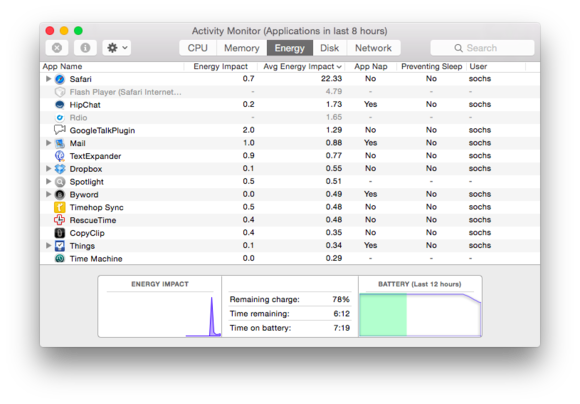Viewport: 580px width, 404px height.
Task: Select the Energy tab
Action: pos(290,48)
